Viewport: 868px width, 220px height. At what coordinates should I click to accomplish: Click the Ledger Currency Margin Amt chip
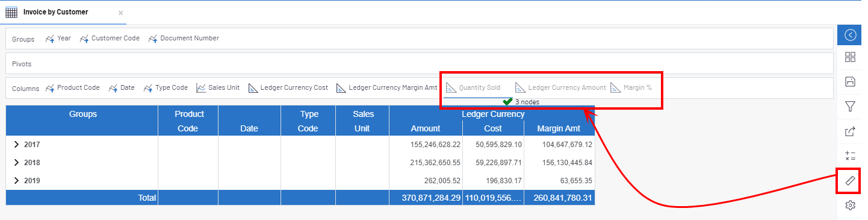coord(387,88)
